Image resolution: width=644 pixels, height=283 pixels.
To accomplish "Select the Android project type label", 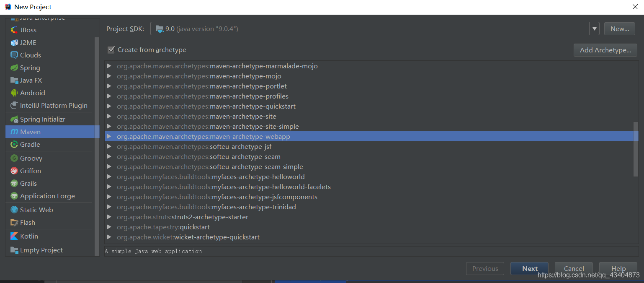I will [33, 93].
